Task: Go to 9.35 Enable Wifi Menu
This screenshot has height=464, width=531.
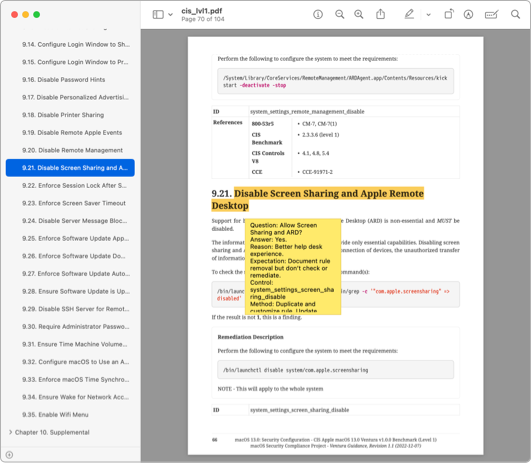Action: [x=55, y=414]
